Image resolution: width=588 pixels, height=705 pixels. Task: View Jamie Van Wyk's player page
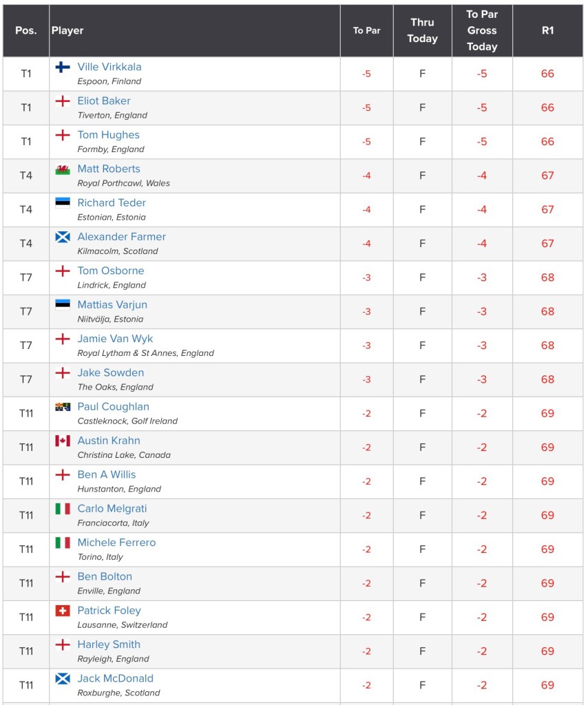point(115,339)
